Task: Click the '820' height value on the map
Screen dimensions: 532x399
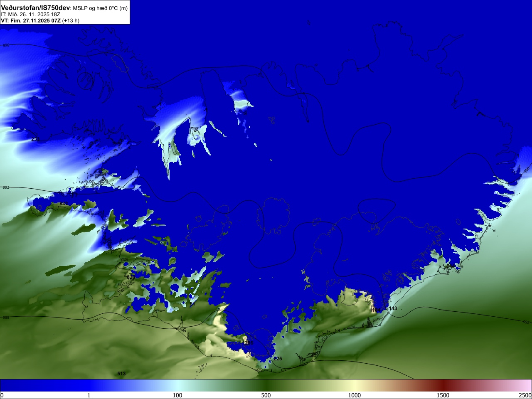Action: (131, 277)
